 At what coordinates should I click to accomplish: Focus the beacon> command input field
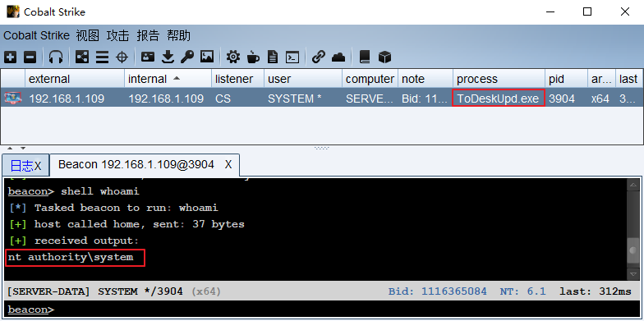click(x=322, y=310)
